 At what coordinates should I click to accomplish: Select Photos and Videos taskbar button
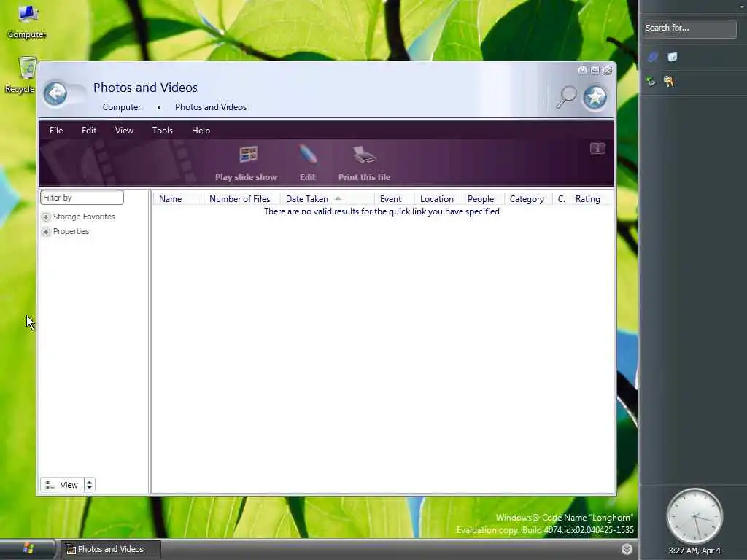point(109,550)
